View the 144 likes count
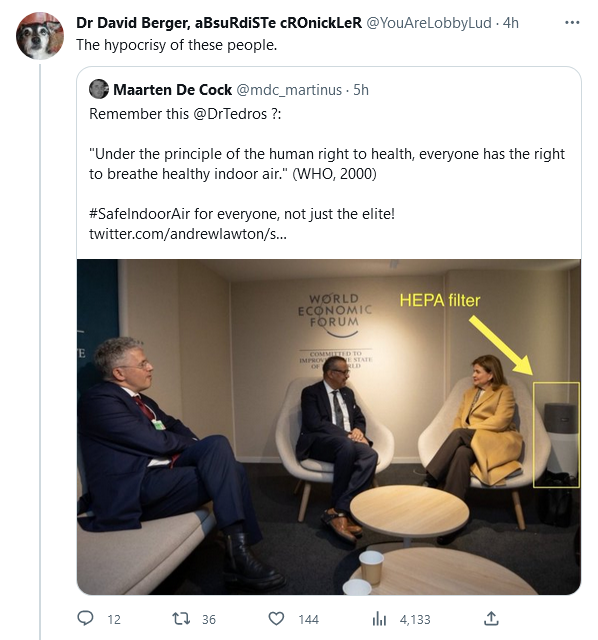 coord(309,620)
